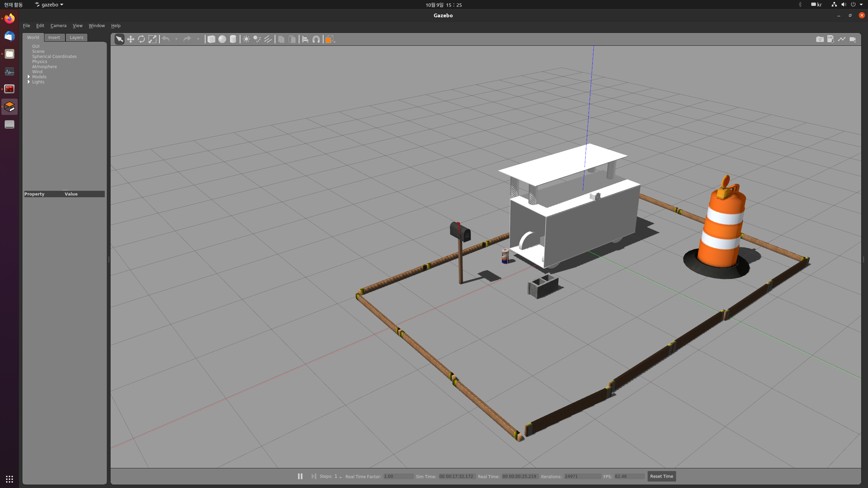This screenshot has height=488, width=868.
Task: Toggle the snap magnet tool
Action: coord(316,39)
